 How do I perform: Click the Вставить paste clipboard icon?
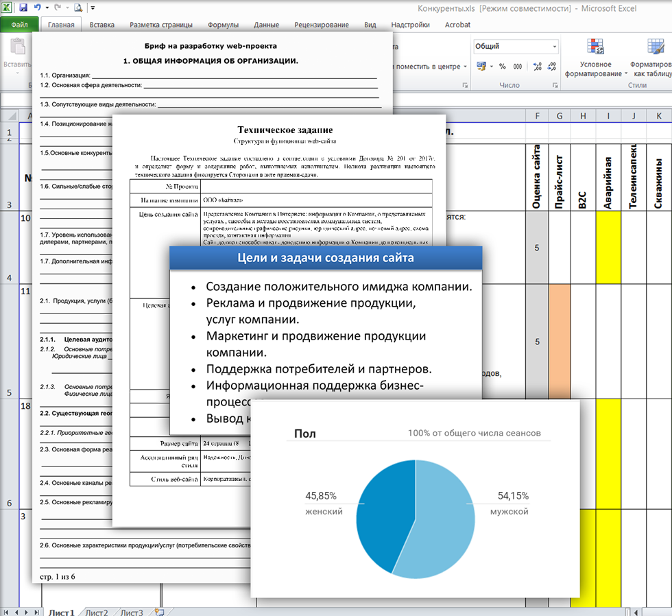tap(17, 47)
